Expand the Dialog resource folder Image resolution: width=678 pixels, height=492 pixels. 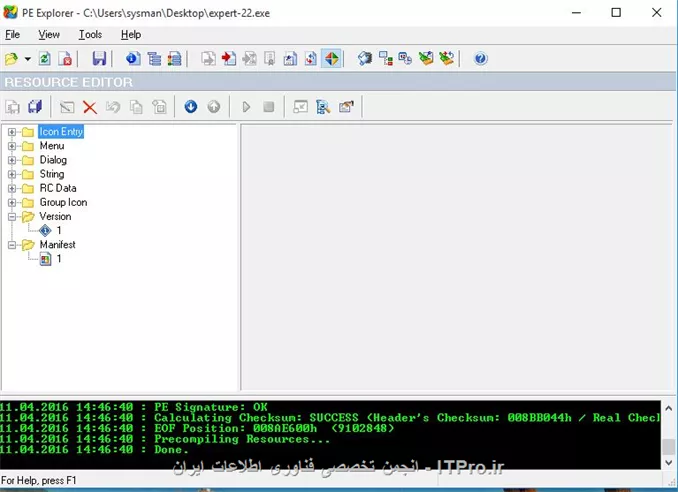coord(12,160)
